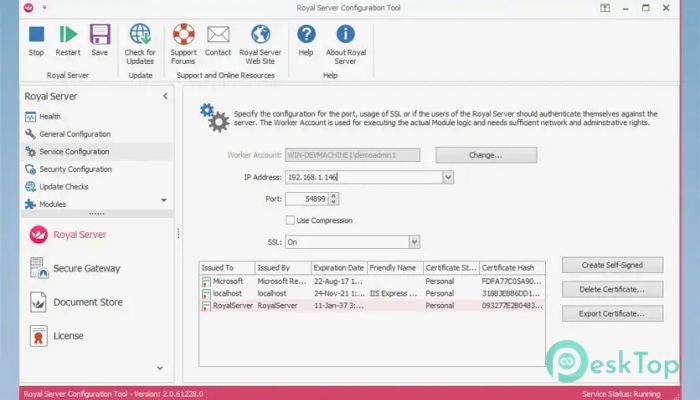Viewport: 700px width, 400px height.
Task: Click the Change... worker account button
Action: pyautogui.click(x=486, y=155)
